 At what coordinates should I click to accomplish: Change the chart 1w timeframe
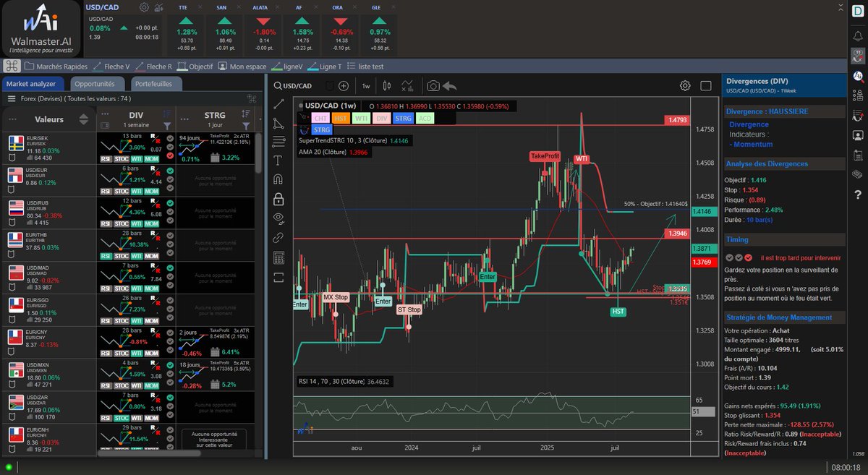366,85
